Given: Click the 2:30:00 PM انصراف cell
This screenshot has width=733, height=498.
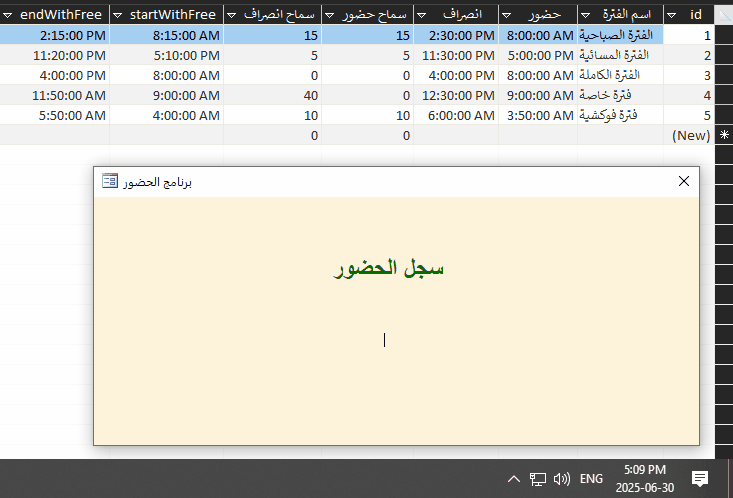Looking at the screenshot, I should [x=456, y=35].
